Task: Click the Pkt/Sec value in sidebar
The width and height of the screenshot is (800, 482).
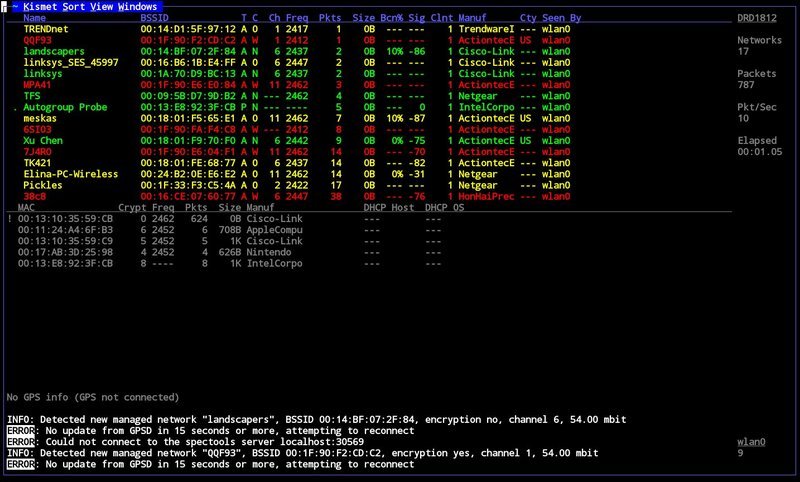Action: pos(743,119)
